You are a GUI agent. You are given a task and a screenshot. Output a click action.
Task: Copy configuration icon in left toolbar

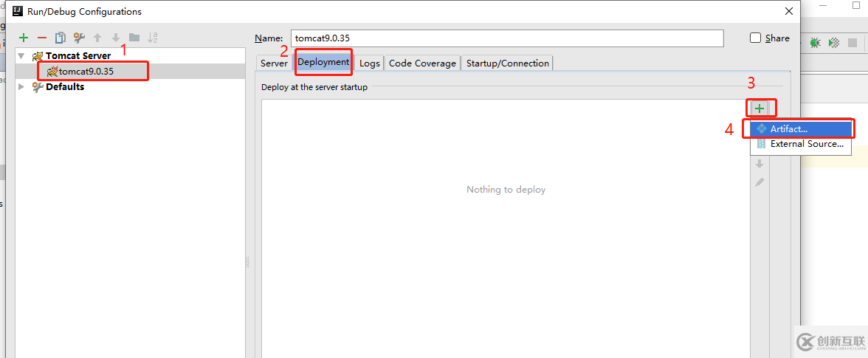pos(60,38)
